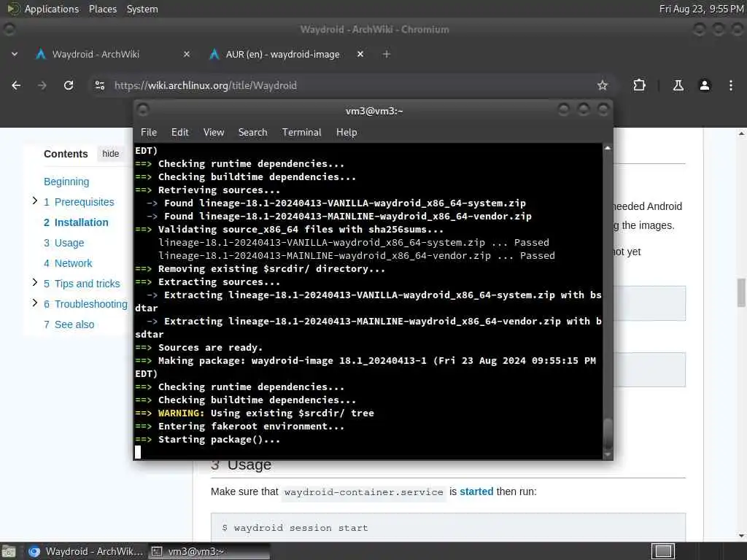Click 'waydroid-container.service' inline code
Image resolution: width=747 pixels, height=560 pixels.
pyautogui.click(x=363, y=492)
